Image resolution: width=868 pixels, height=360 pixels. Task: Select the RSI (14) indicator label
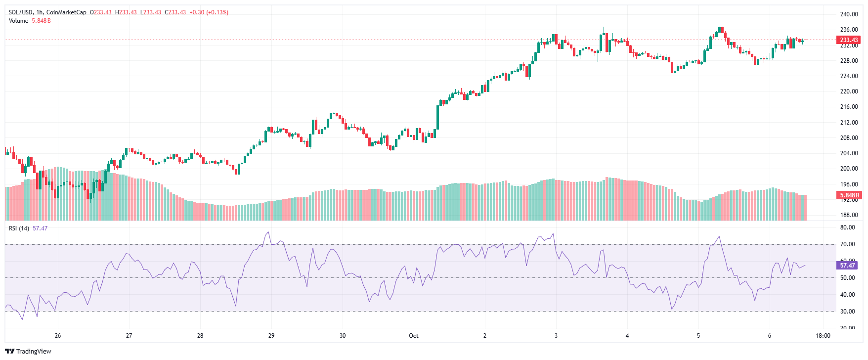pyautogui.click(x=19, y=228)
